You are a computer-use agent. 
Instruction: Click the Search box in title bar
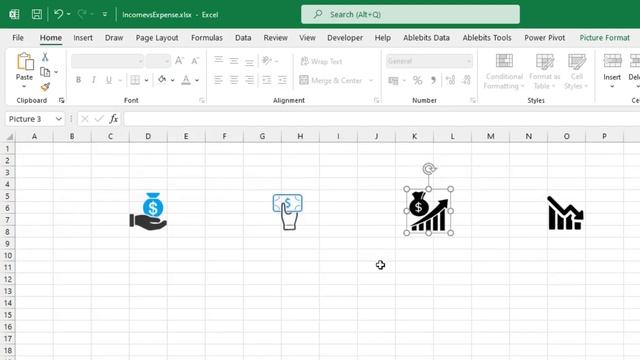click(410, 14)
